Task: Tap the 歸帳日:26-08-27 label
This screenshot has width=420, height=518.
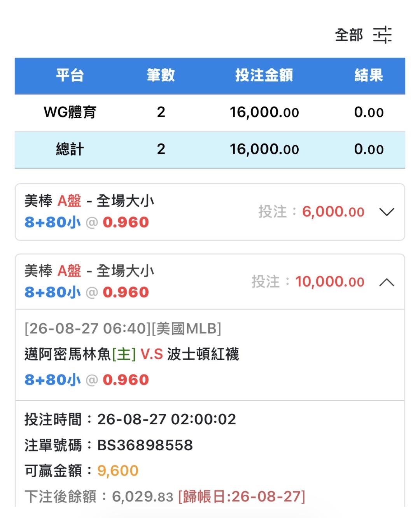Action: click(241, 496)
